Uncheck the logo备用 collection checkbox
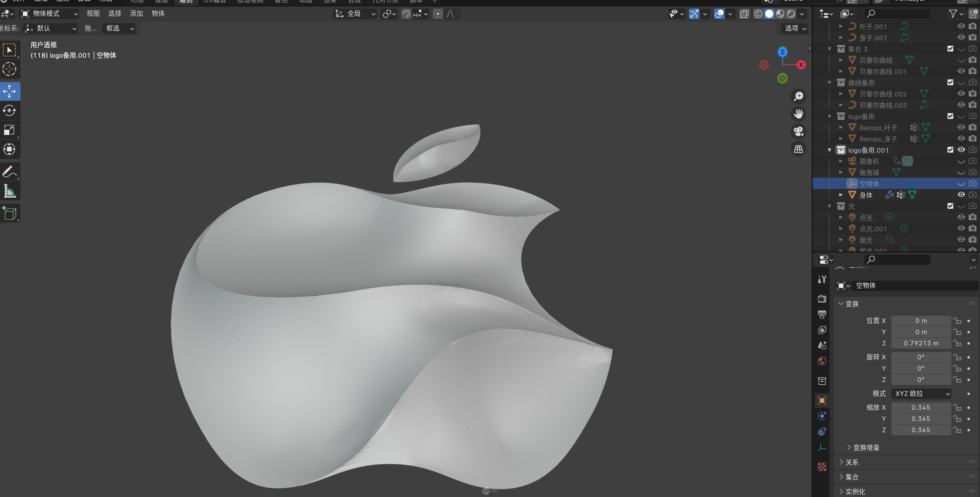Image resolution: width=980 pixels, height=497 pixels. point(950,116)
